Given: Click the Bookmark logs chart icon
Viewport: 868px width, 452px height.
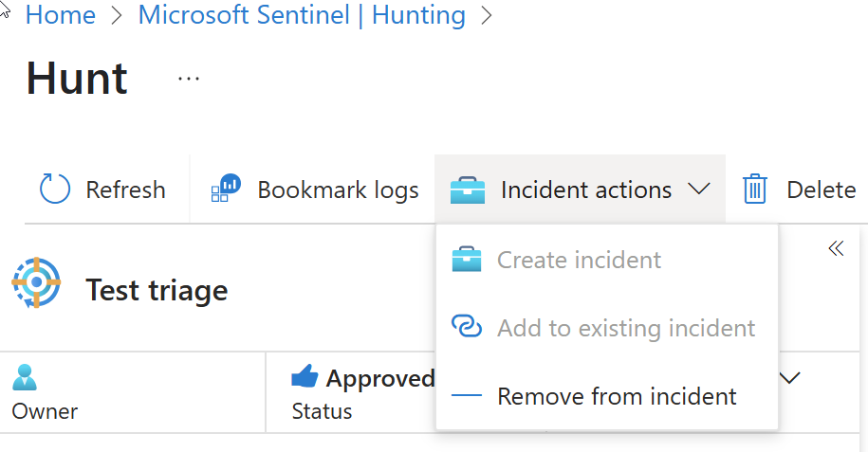Looking at the screenshot, I should [x=227, y=189].
